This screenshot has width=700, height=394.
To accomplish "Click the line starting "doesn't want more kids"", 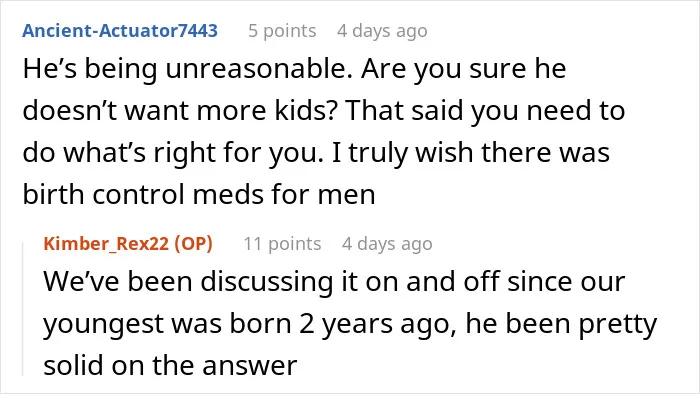I will click(324, 111).
